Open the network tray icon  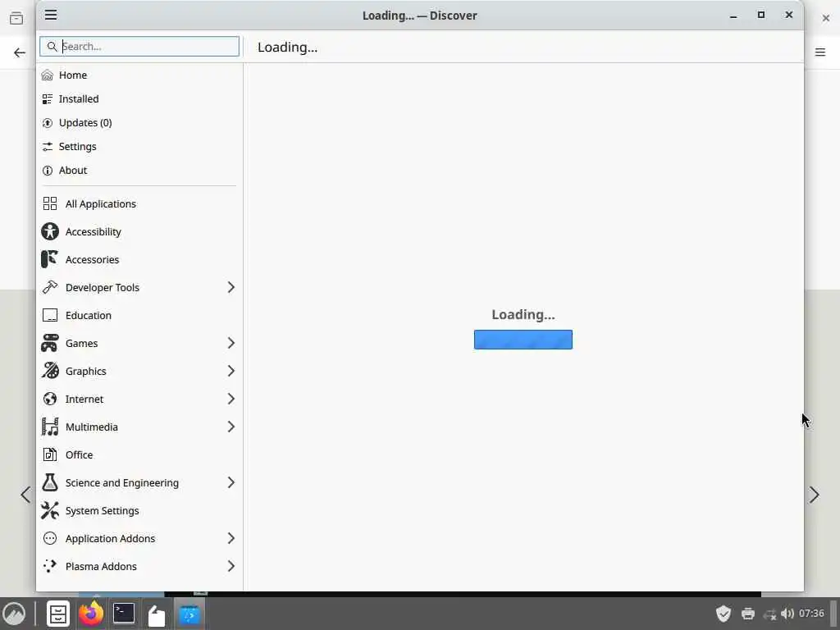tap(769, 614)
